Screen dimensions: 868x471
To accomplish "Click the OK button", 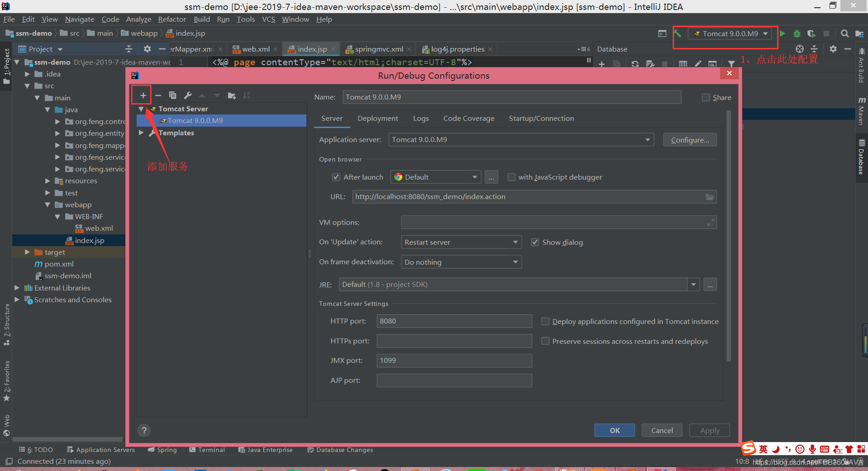I will pos(615,430).
